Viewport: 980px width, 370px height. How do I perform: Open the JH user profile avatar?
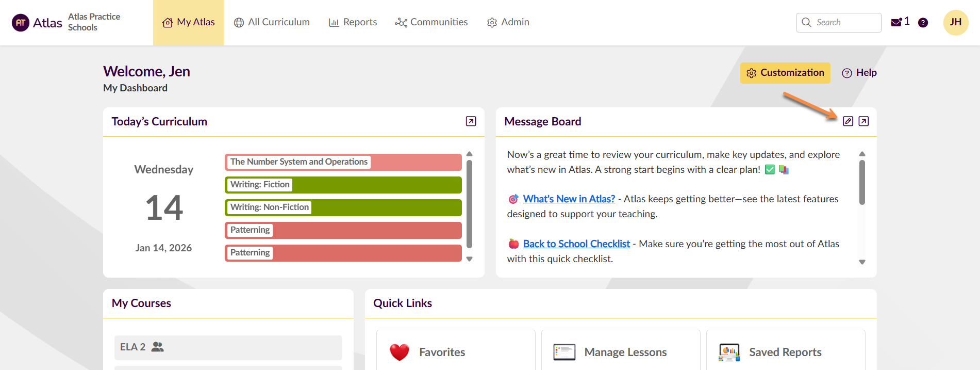955,23
